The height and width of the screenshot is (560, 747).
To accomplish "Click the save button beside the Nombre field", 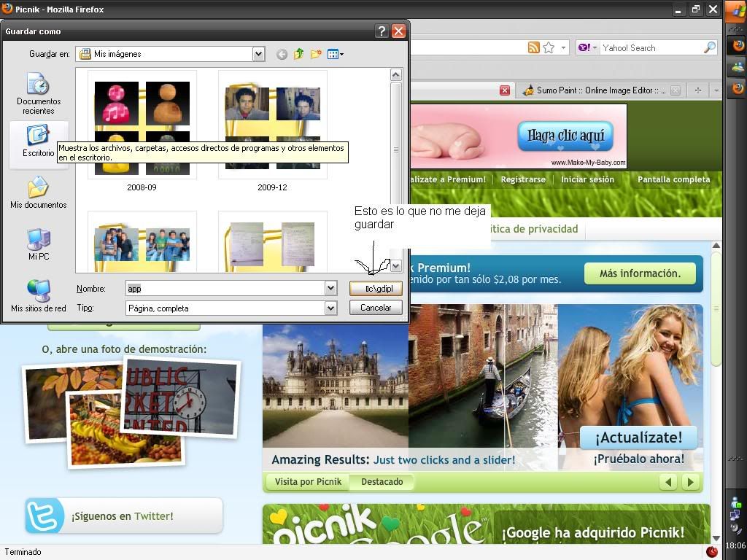I will tap(376, 288).
